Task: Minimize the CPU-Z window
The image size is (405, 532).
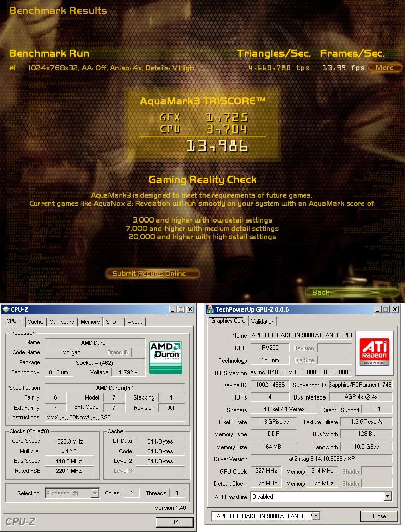Action: click(173, 309)
